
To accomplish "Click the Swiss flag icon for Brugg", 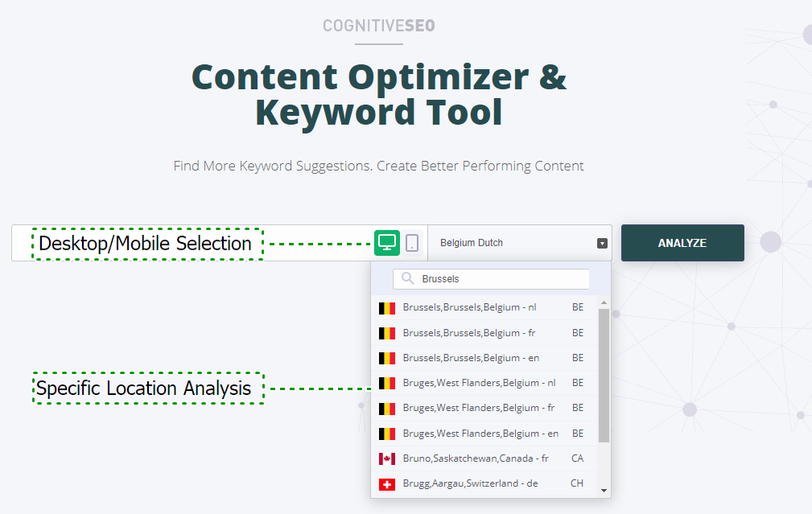I will tap(387, 484).
